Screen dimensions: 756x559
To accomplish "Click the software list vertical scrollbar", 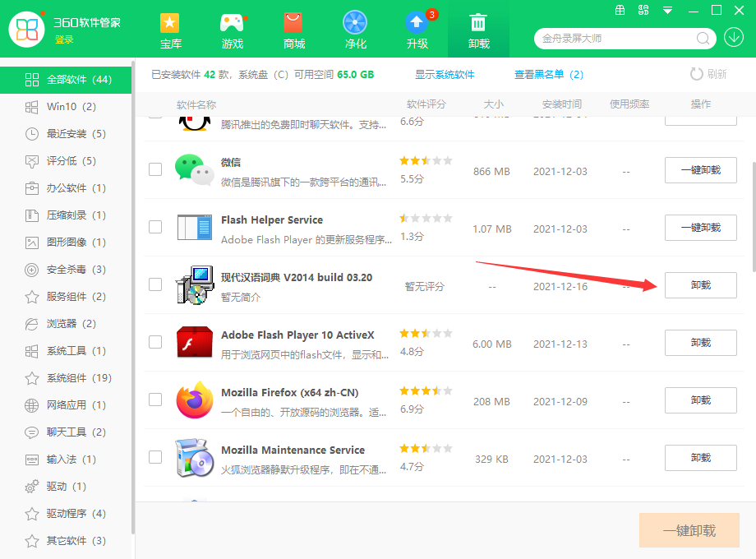I will tap(754, 217).
